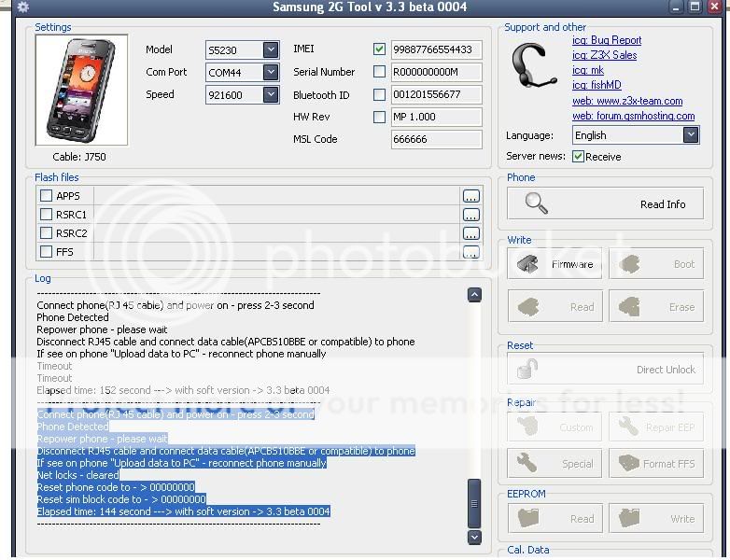Enable the Bluetooth ID checkbox

click(x=379, y=94)
